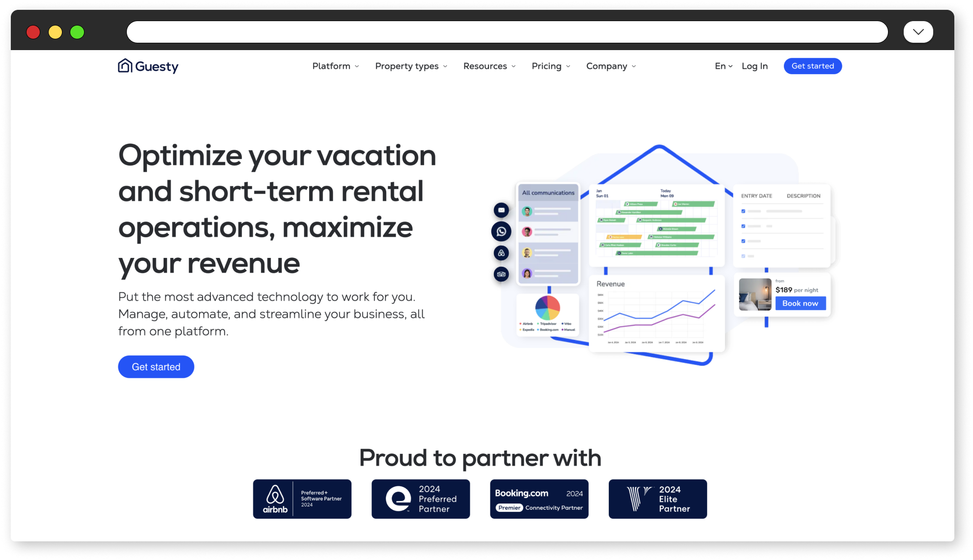Switch language using the En dropdown
This screenshot has height=560, width=973.
click(722, 65)
